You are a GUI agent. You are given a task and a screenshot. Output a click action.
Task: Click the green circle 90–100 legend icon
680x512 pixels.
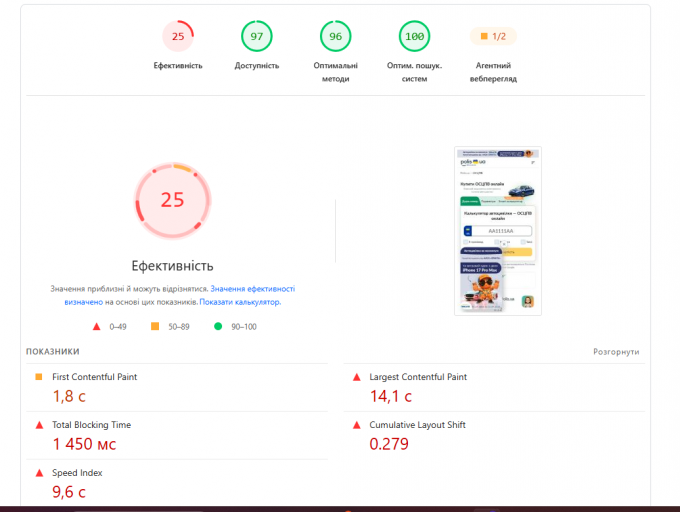218,326
